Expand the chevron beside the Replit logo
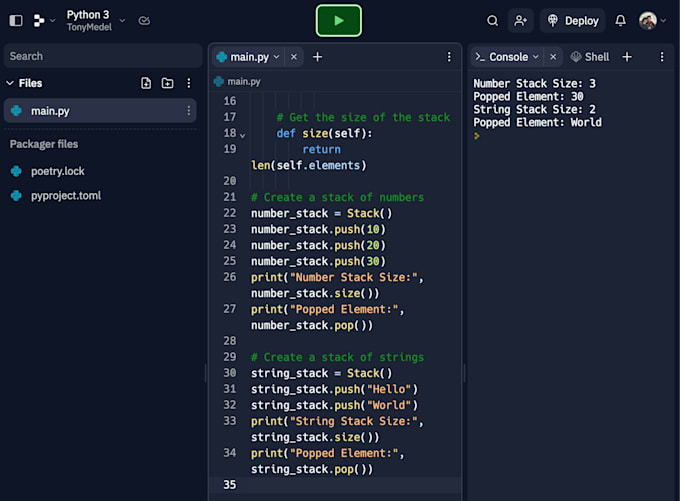 tap(53, 20)
